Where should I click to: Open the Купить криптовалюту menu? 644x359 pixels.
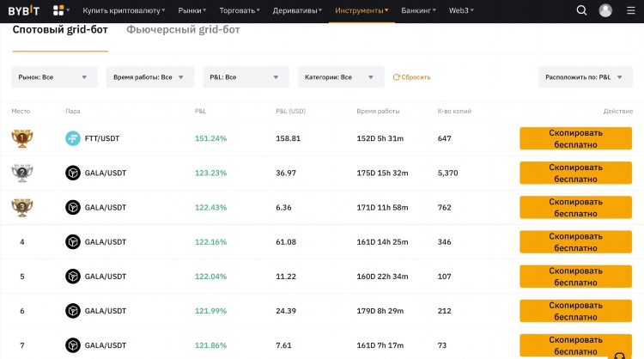[124, 10]
